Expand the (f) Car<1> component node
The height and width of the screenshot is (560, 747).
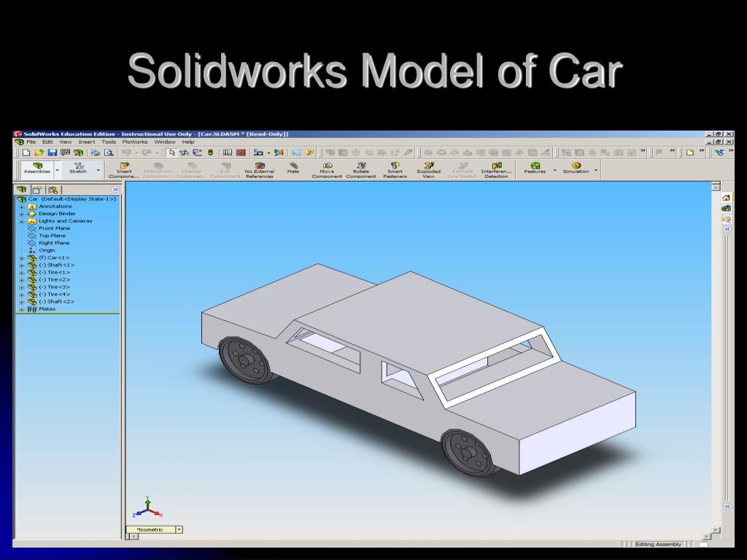tap(21, 258)
